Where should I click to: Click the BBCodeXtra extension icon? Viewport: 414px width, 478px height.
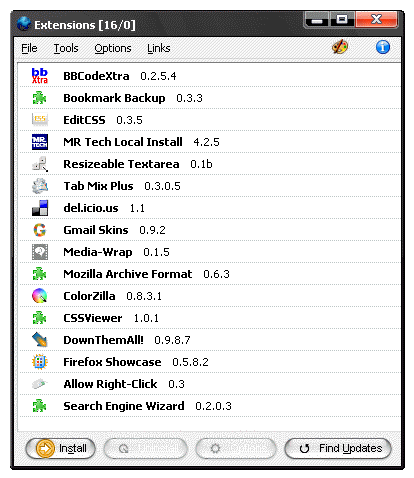40,76
